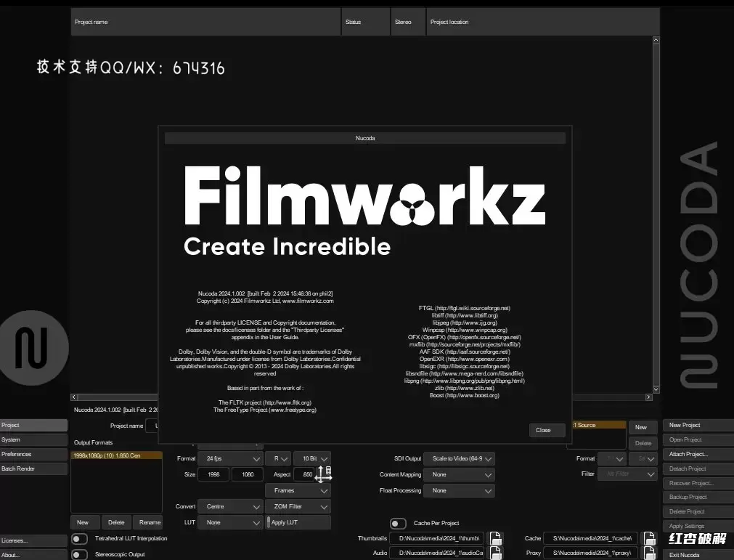734x560 pixels.
Task: Edit the Audio path field
Action: [439, 553]
